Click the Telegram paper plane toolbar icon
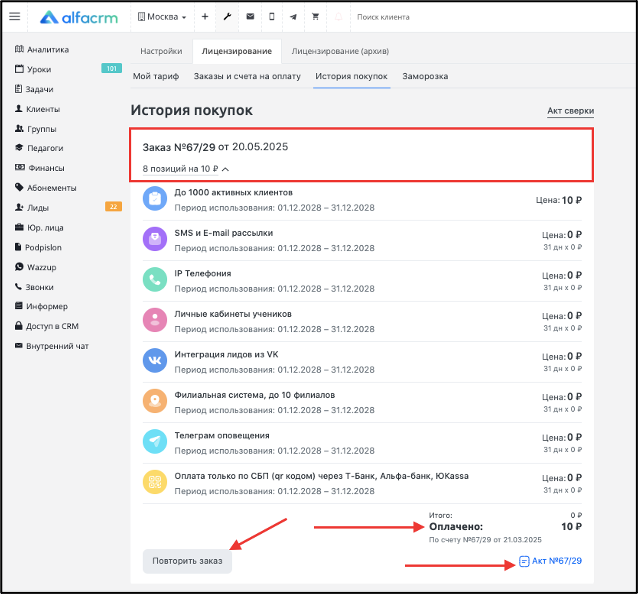Image resolution: width=639 pixels, height=595 pixels. click(x=293, y=17)
